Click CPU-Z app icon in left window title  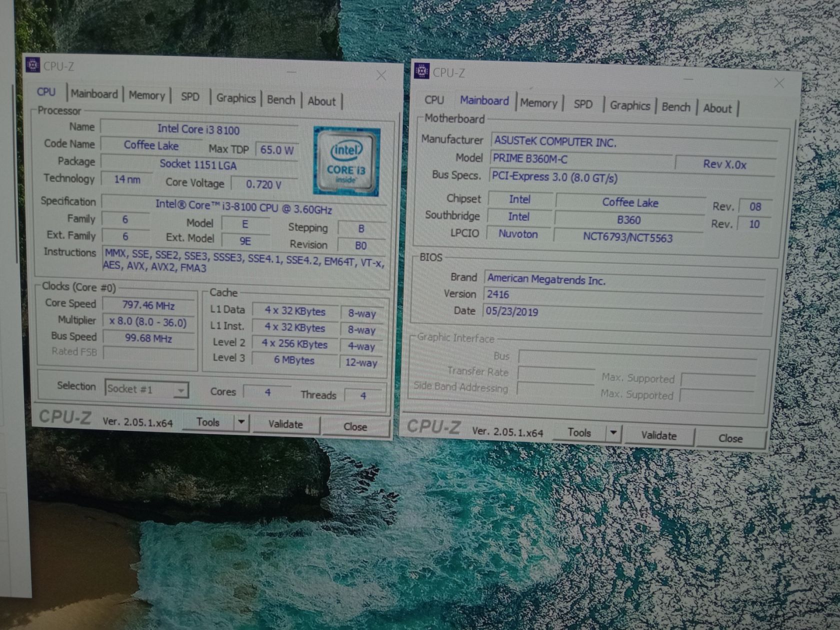point(32,64)
